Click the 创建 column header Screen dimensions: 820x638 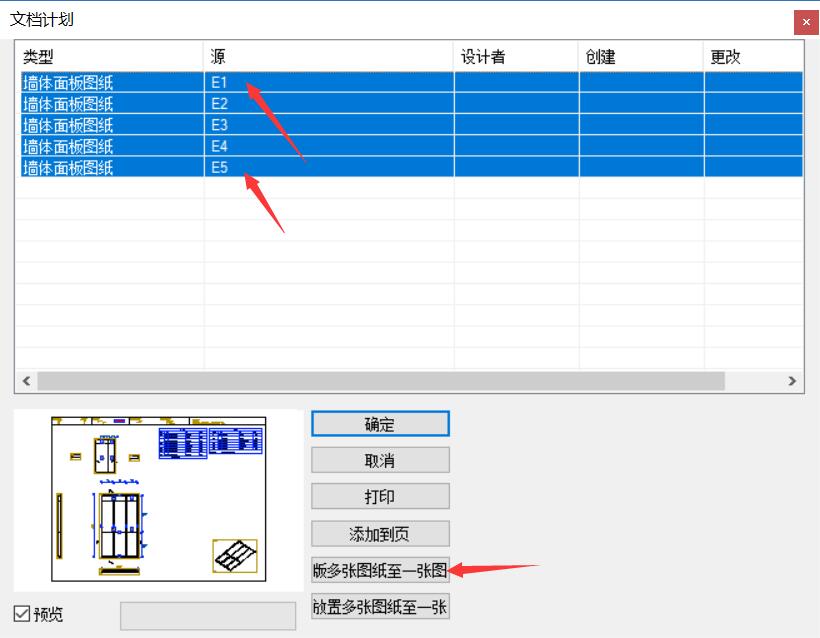click(641, 56)
